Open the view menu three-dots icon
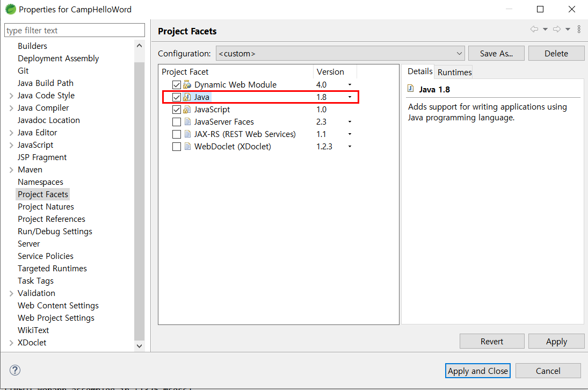 coord(579,29)
